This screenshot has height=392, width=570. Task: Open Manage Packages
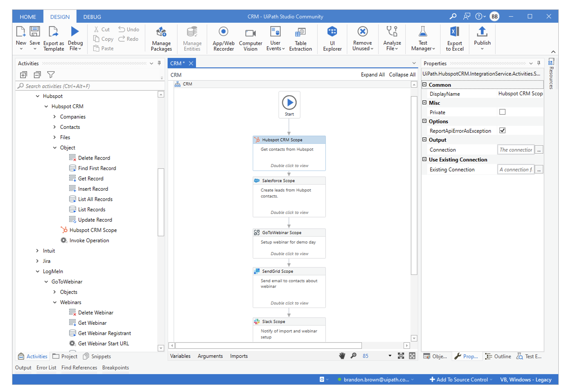161,39
